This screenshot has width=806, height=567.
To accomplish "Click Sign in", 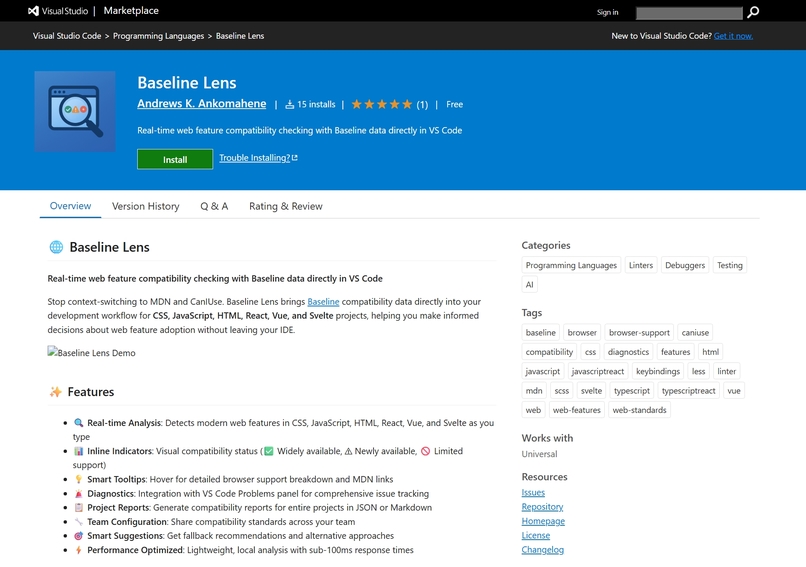I will coord(608,12).
